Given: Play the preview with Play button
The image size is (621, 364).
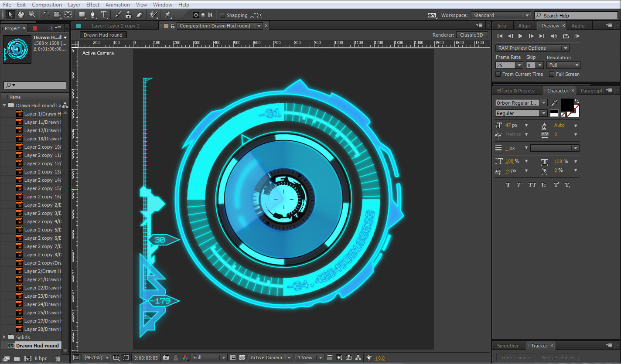Looking at the screenshot, I should pos(521,36).
